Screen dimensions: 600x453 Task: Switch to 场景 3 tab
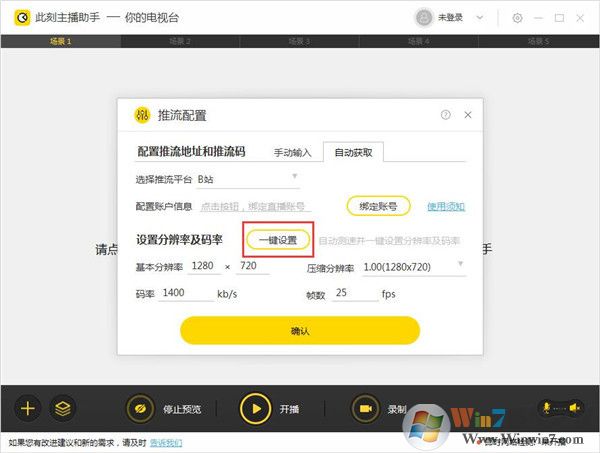click(299, 41)
